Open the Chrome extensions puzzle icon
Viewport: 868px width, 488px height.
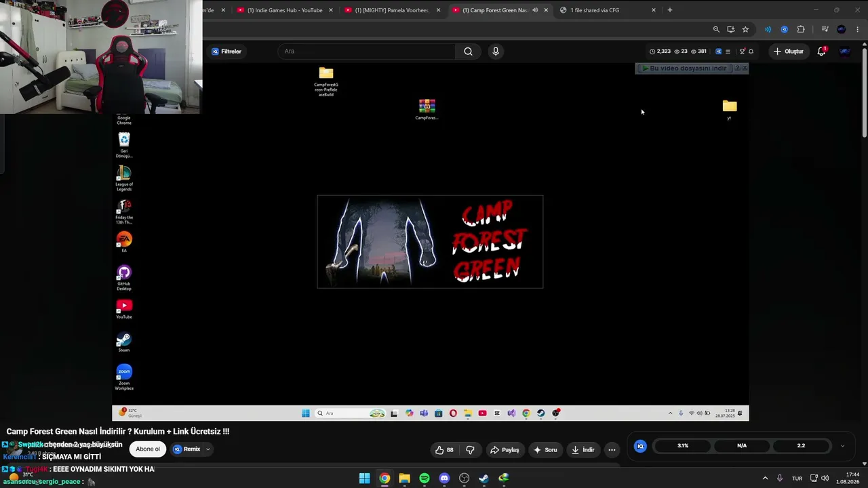pyautogui.click(x=801, y=29)
